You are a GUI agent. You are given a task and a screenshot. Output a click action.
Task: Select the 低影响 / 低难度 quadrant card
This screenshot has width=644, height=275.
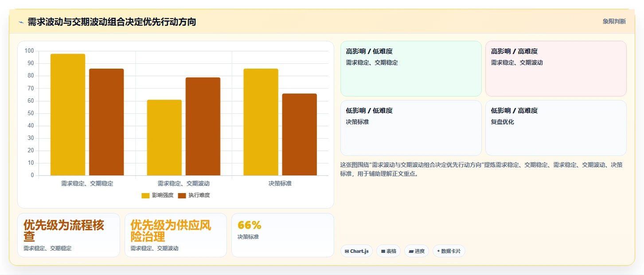(x=411, y=128)
